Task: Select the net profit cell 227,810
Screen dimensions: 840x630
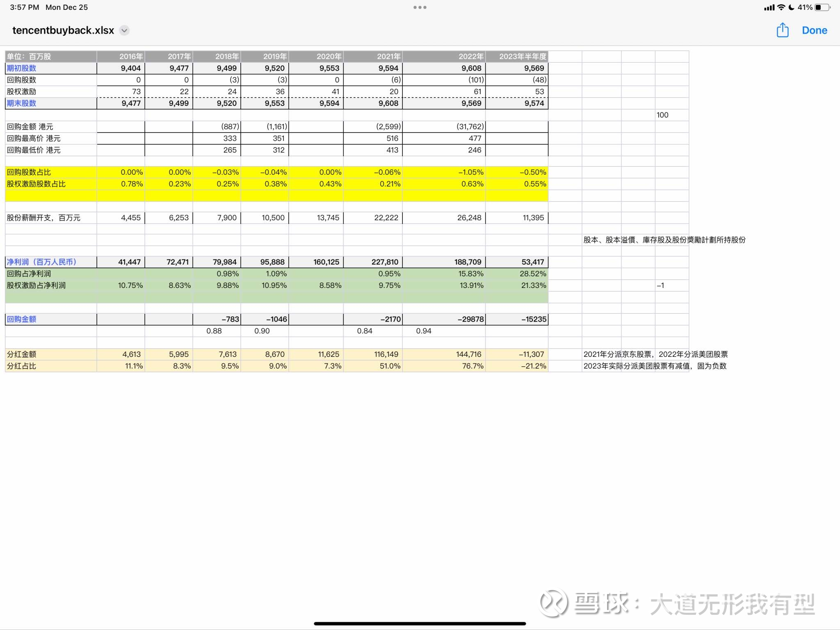Action: point(373,262)
